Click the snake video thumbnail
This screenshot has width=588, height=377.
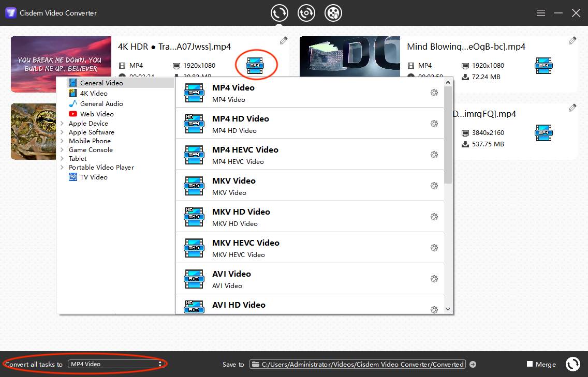(x=33, y=131)
